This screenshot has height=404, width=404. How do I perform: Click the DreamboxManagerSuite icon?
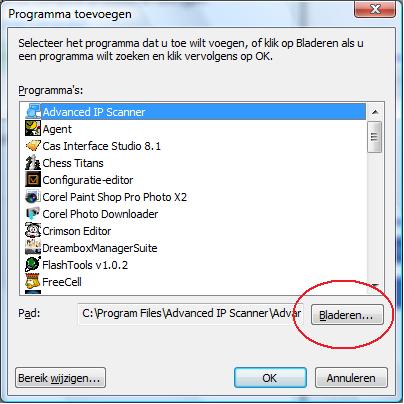pyautogui.click(x=33, y=248)
